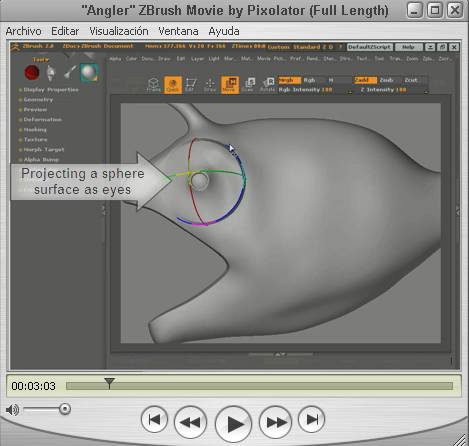469x446 pixels.
Task: Click the ZBrush Z layout button
Action: (x=324, y=47)
